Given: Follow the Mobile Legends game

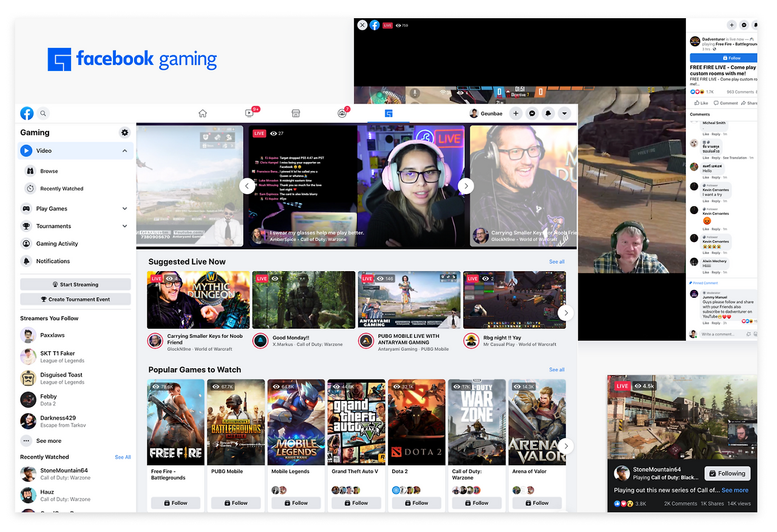Looking at the screenshot, I should point(296,503).
